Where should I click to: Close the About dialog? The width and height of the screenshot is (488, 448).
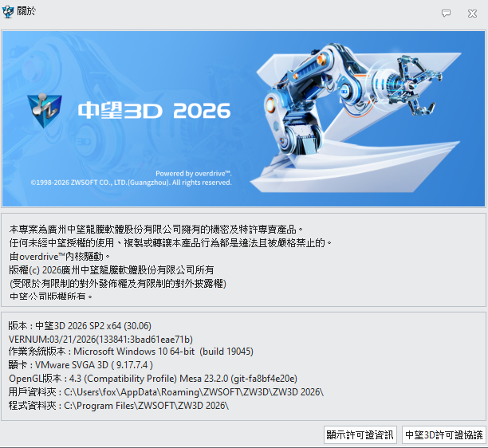coord(472,14)
